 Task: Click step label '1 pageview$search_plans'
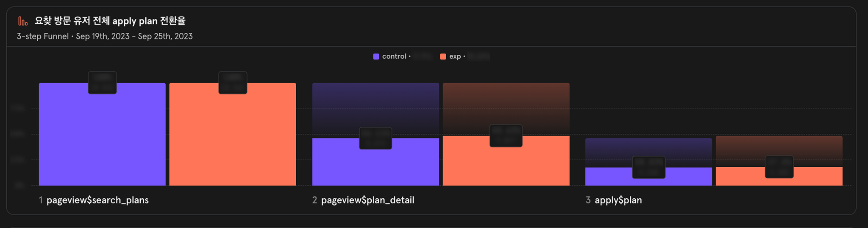94,200
